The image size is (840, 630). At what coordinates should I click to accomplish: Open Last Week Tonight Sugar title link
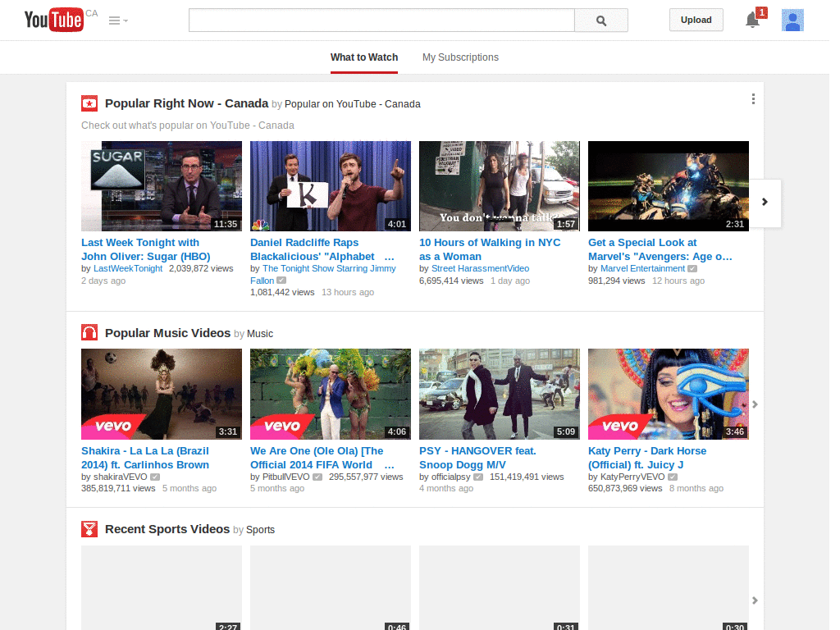[x=146, y=249]
